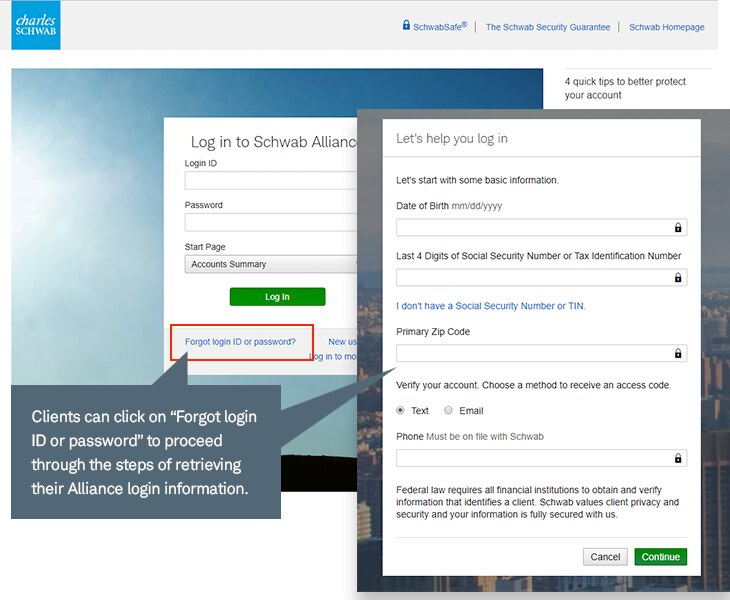Click the Date of Birth input field
The width and height of the screenshot is (730, 600).
coord(541,228)
